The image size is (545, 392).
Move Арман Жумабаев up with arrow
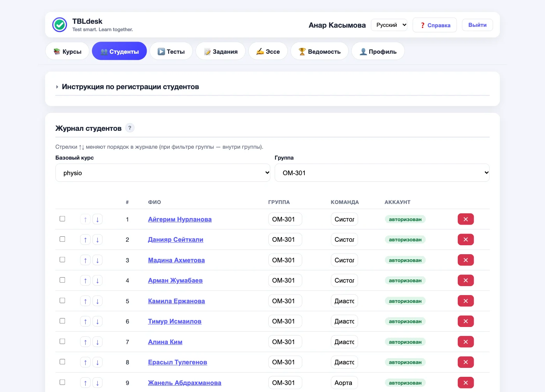[85, 281]
